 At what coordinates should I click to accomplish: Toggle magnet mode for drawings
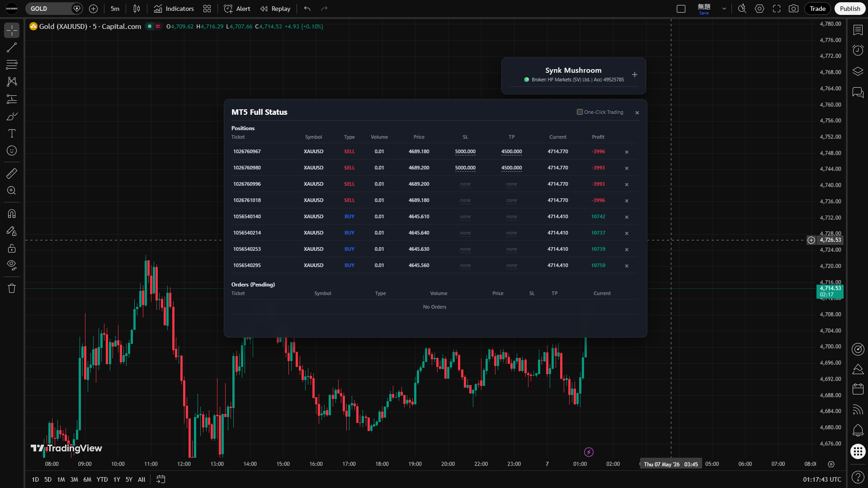click(12, 214)
